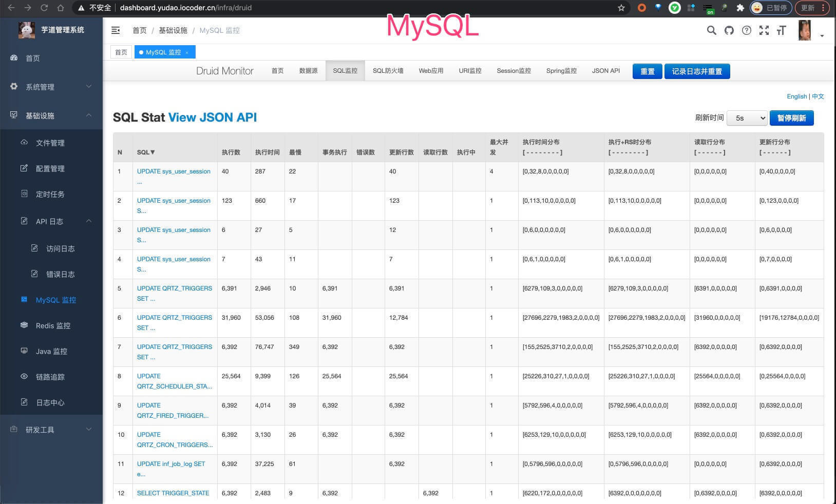Open the GitHub repository icon
The image size is (836, 504).
click(x=729, y=30)
